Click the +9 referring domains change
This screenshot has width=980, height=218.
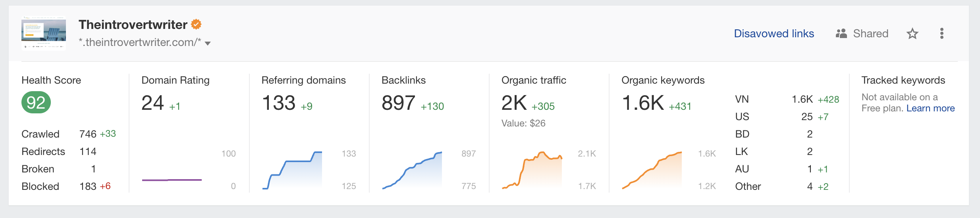[x=307, y=106]
